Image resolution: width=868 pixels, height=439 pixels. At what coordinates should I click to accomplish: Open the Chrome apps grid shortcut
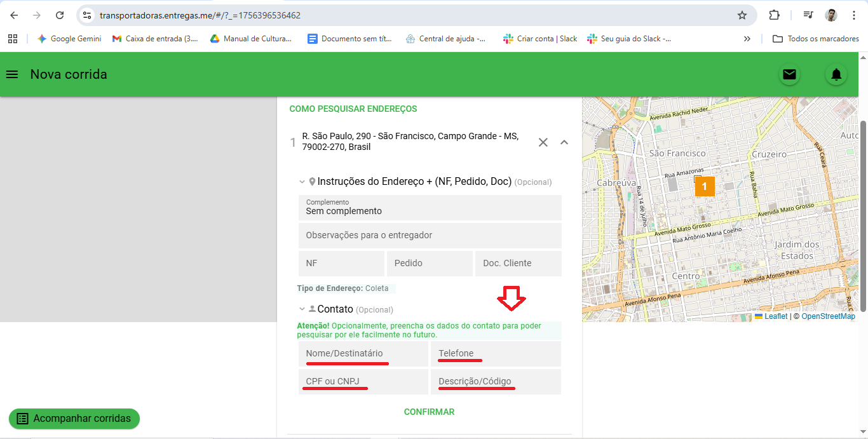click(x=13, y=39)
